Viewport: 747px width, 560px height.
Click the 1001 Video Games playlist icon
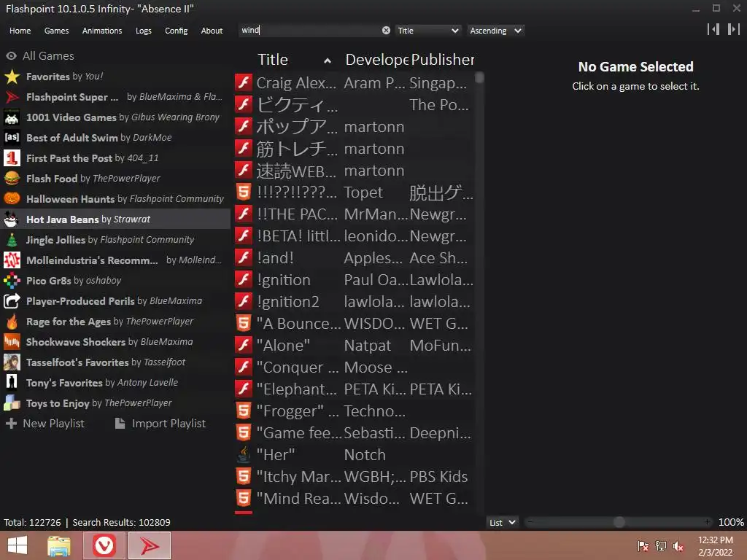point(12,117)
